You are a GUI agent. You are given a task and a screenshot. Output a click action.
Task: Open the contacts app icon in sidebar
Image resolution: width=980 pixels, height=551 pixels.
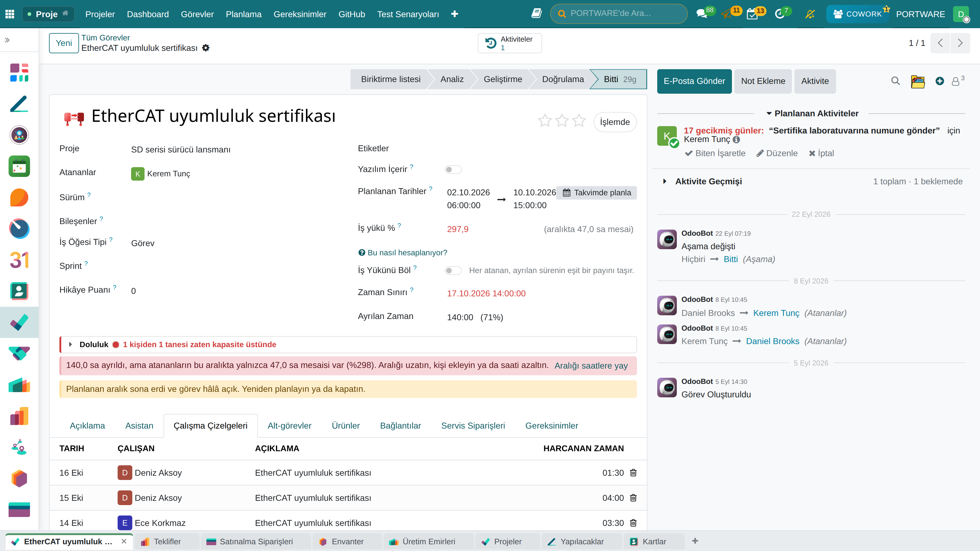19,291
